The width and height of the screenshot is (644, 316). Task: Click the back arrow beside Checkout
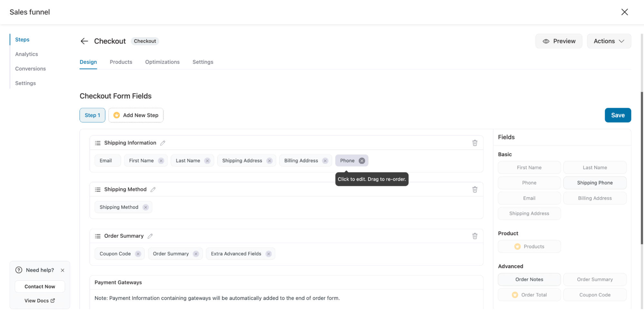[84, 41]
